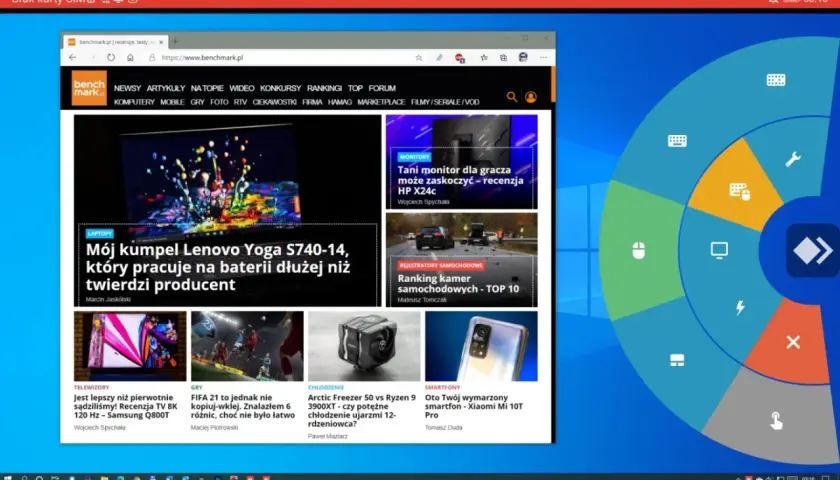The image size is (840, 480).
Task: Open the KONKURSY menu item
Action: [281, 88]
